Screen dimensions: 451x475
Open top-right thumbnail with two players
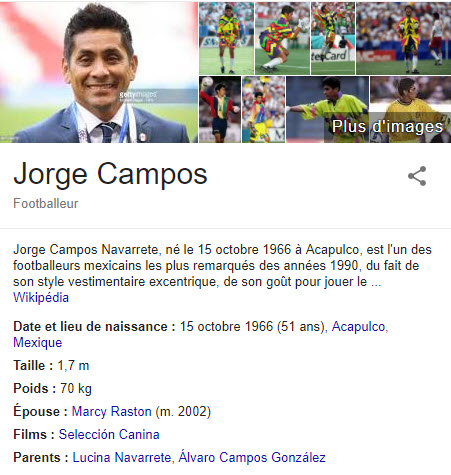[x=404, y=38]
